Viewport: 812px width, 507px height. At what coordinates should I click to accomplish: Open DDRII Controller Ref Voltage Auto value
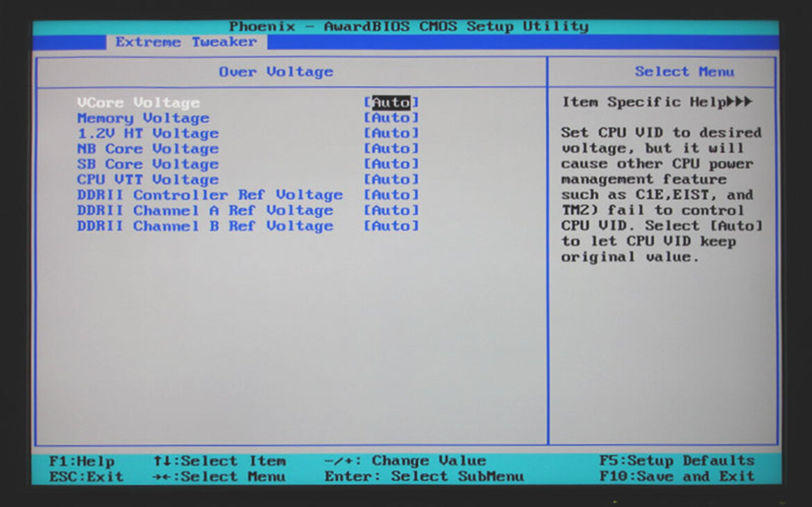point(391,195)
